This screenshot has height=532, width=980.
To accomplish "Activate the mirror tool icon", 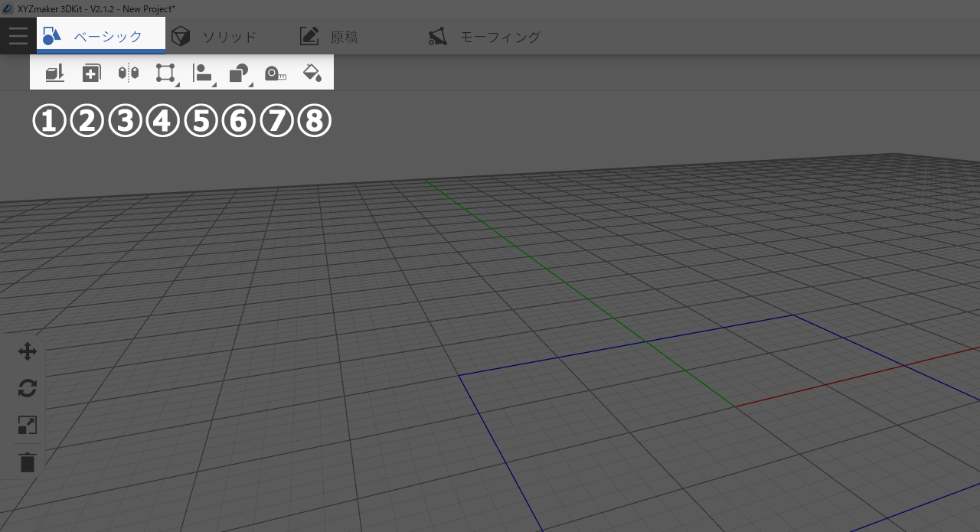I will tap(128, 73).
